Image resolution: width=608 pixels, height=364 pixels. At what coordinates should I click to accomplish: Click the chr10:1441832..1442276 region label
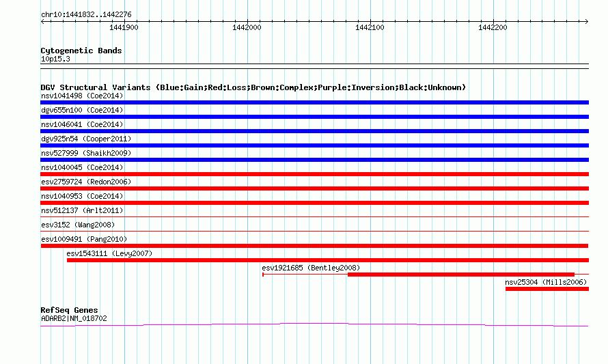point(86,15)
